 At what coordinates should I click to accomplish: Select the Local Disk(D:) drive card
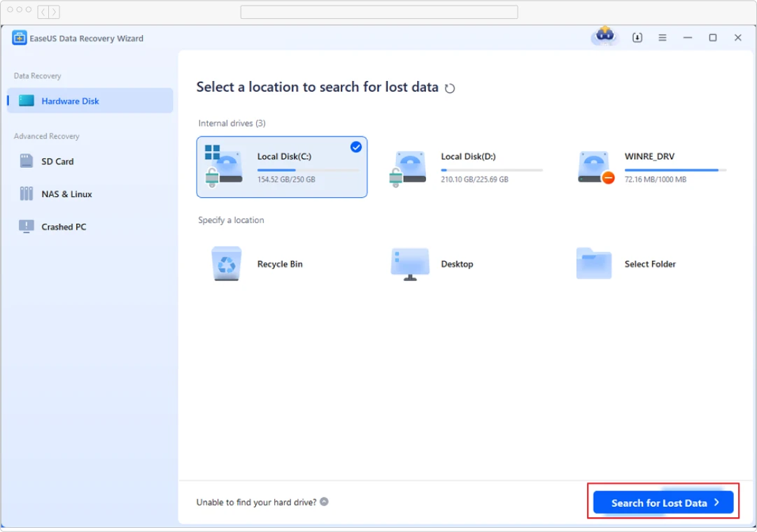(467, 167)
